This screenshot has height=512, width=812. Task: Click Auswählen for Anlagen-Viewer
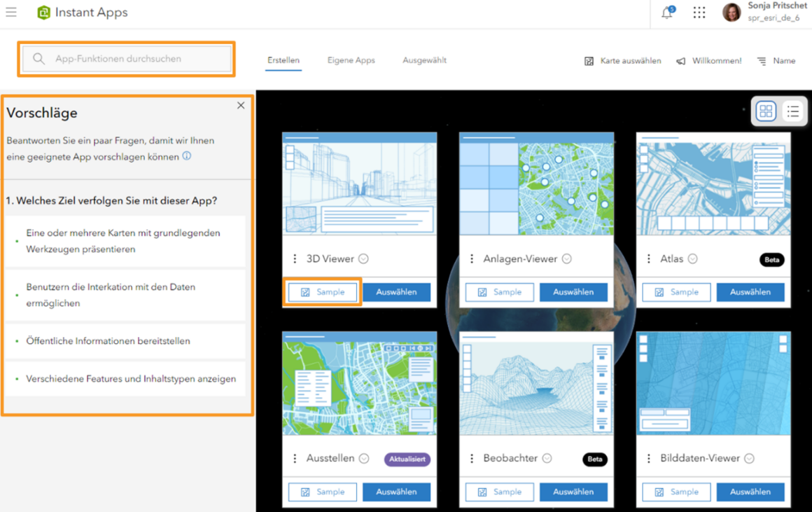573,292
